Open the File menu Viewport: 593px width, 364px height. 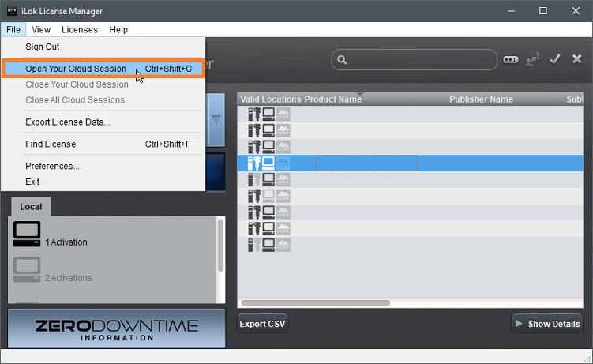coord(13,29)
